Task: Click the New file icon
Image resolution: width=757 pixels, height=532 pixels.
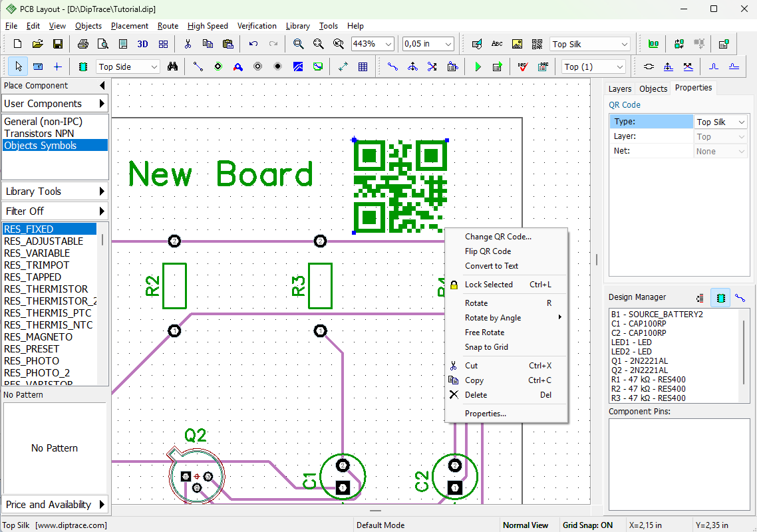Action: coord(17,44)
